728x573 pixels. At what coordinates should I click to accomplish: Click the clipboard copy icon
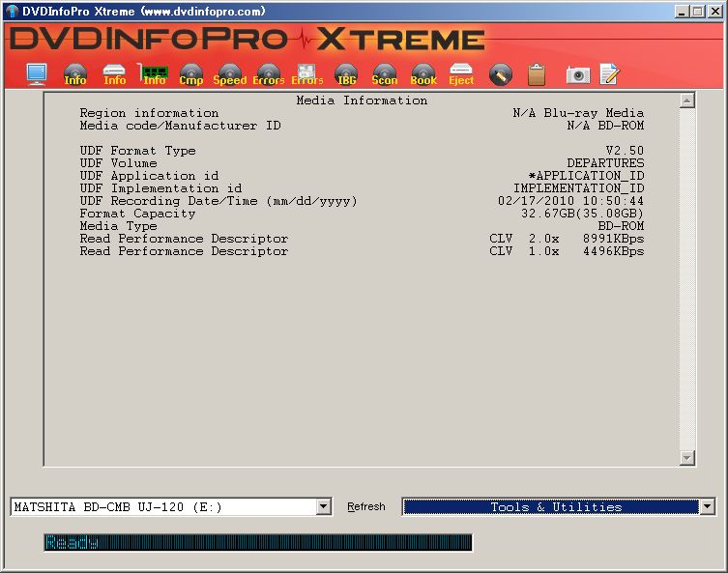[x=537, y=74]
